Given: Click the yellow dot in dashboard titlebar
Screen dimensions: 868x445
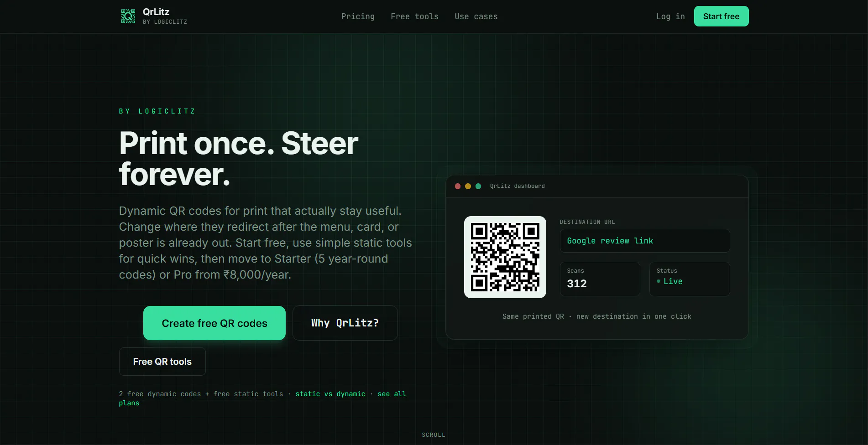Looking at the screenshot, I should click(x=468, y=186).
